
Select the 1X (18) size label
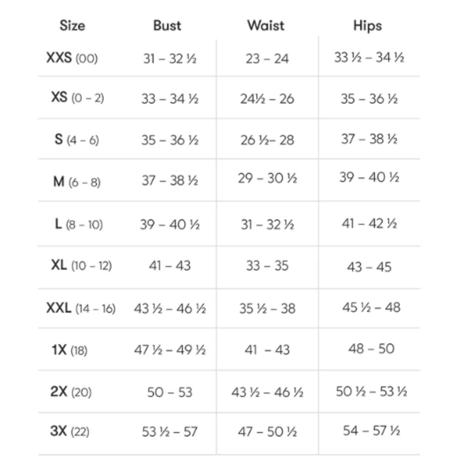(70, 350)
